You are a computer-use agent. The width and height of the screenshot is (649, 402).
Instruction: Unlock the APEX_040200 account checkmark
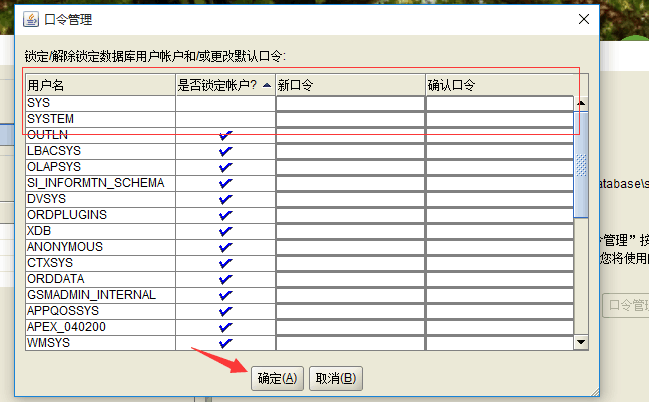[x=226, y=327]
